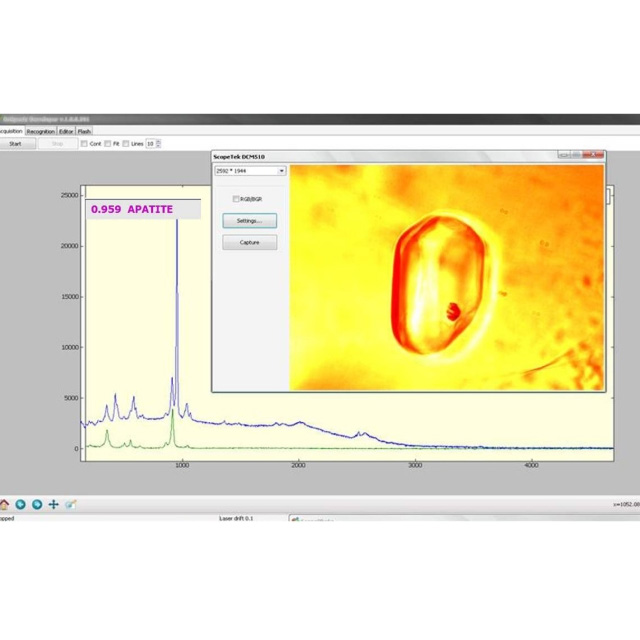Check the RGB/BGR option
The width and height of the screenshot is (640, 640).
click(x=236, y=198)
